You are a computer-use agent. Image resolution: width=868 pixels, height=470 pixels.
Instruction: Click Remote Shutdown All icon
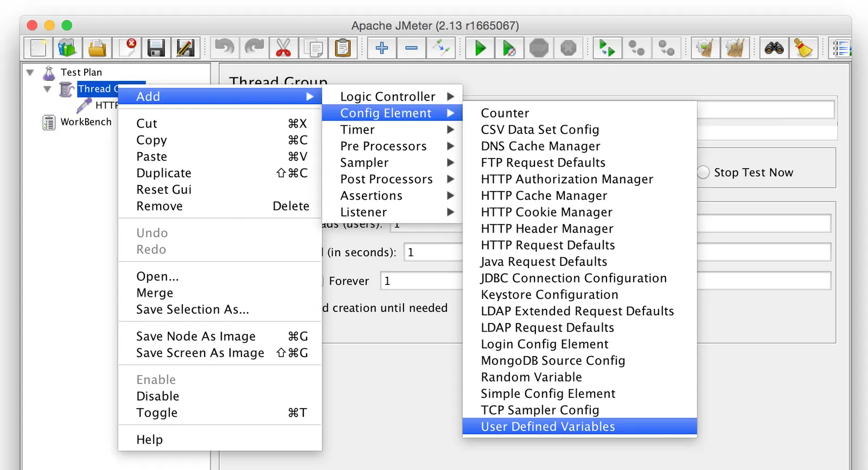point(666,48)
